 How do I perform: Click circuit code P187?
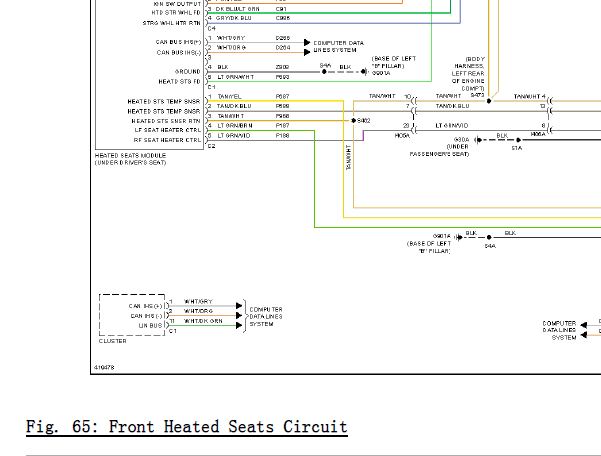coord(282,125)
